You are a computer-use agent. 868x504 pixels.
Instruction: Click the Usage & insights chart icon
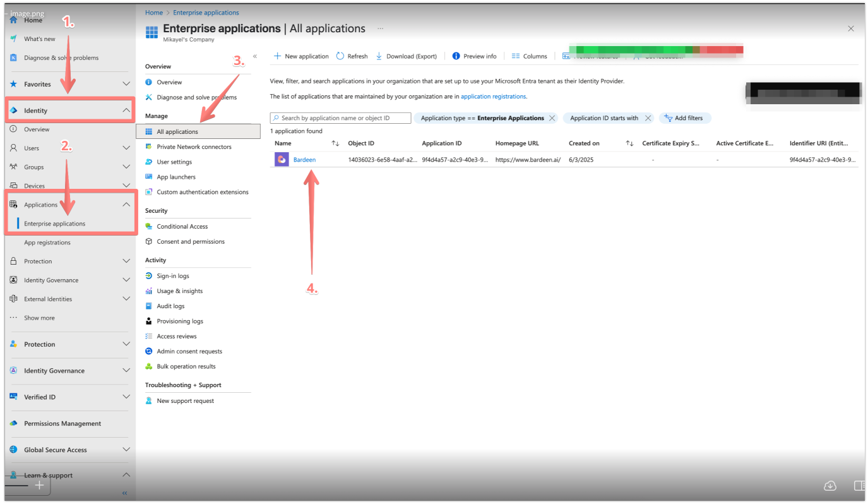pyautogui.click(x=149, y=291)
